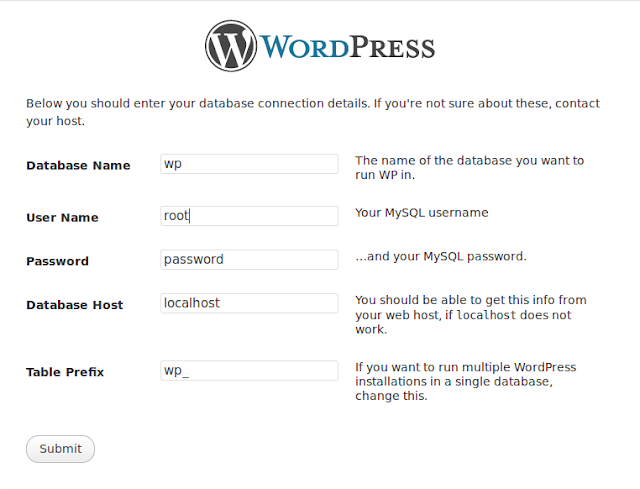Focus the User Name input containing root
This screenshot has height=489, width=640.
(x=249, y=216)
